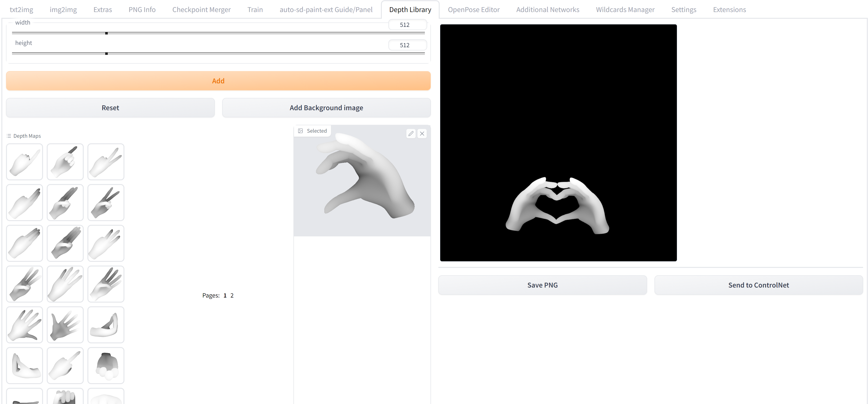Clear the Selected preview image with the X icon
Image resolution: width=868 pixels, height=404 pixels.
(x=422, y=134)
